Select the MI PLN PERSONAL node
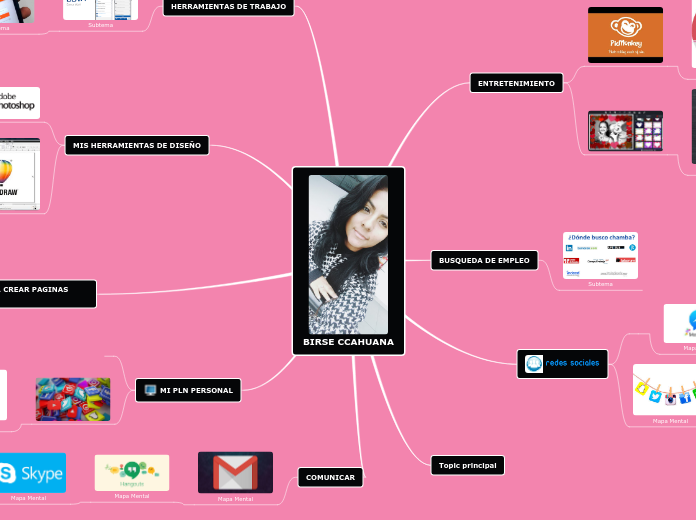This screenshot has height=520, width=696. [x=188, y=390]
